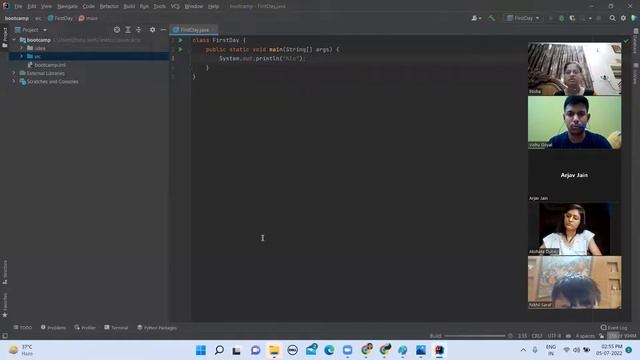
Task: Click the Build progress bar in status bar
Action: (x=475, y=336)
